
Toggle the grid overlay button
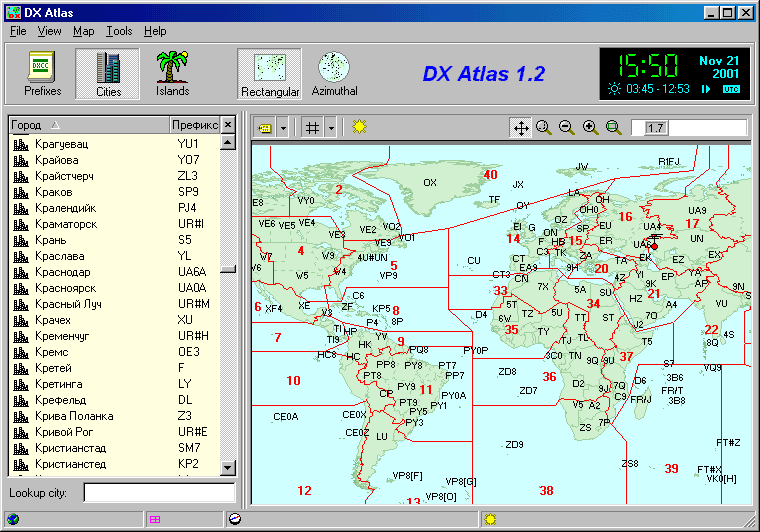coord(313,128)
